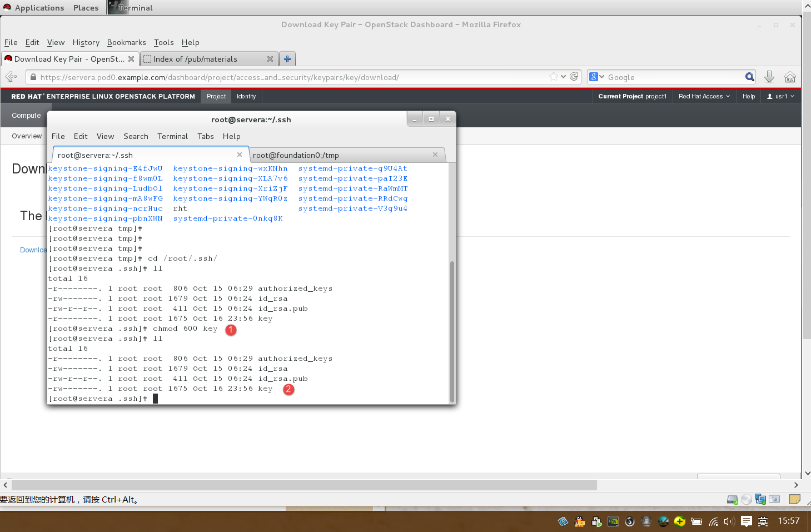Click the search magnifier icon
Screen dimensions: 811x532
750,77
